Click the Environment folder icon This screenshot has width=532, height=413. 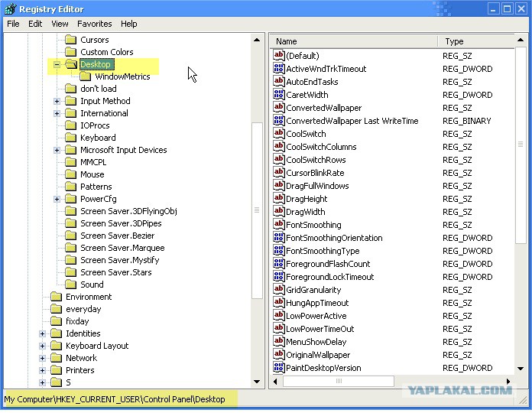(56, 297)
